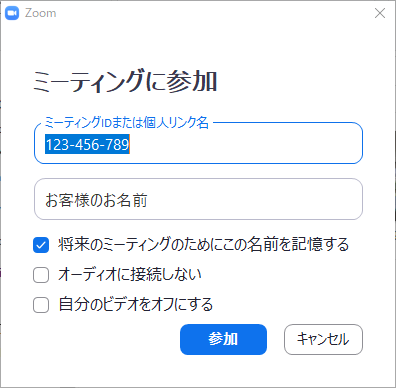Click the white checkmark in the blue checkbox
Image resolution: width=396 pixels, height=388 pixels.
41,246
